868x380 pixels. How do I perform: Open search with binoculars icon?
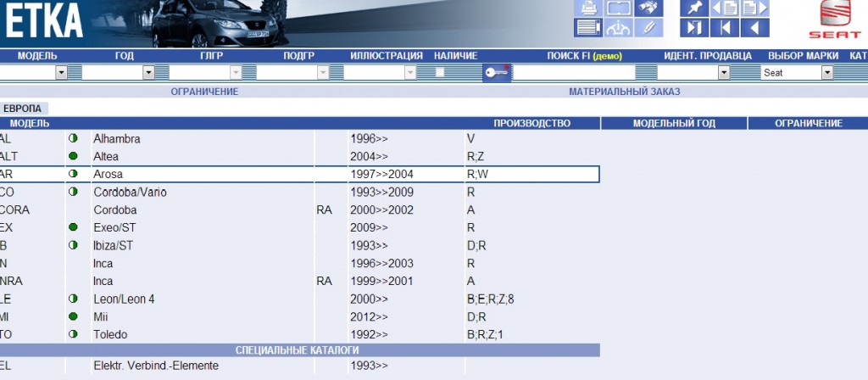pyautogui.click(x=649, y=8)
